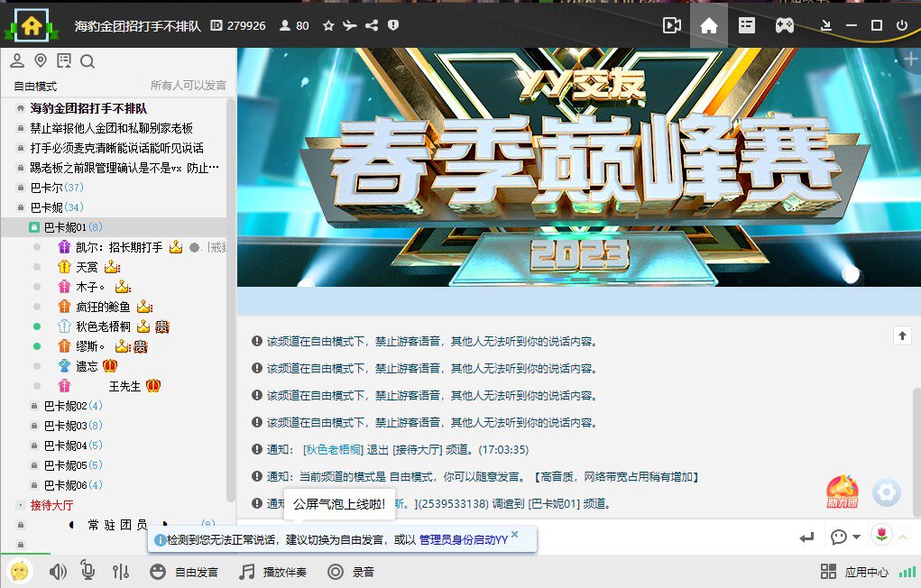Viewport: 921px width, 588px height.
Task: Click the scroll-to-top arrow button in chat
Action: coord(902,336)
